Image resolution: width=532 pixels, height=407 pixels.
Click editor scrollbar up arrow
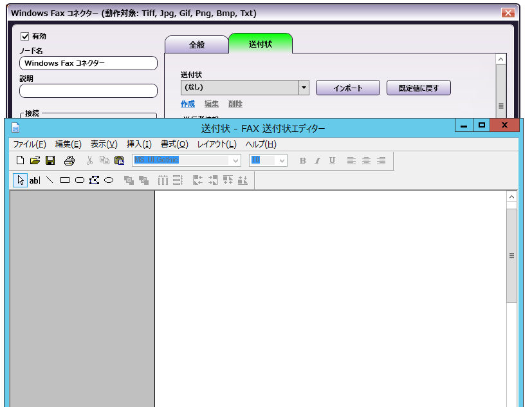pyautogui.click(x=511, y=196)
